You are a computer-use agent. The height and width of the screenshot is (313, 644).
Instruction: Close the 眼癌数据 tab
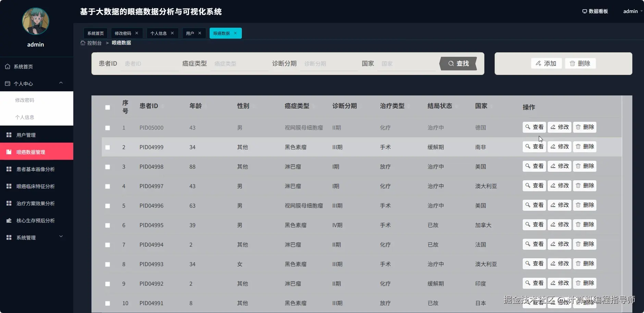235,33
